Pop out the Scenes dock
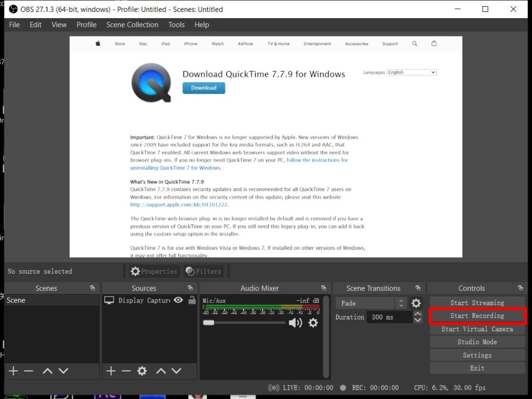Viewport: 532px width, 399px height. [92, 288]
